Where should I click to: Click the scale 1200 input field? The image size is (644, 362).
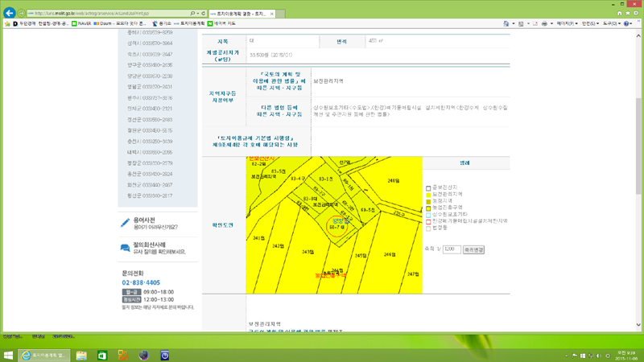[x=452, y=249]
